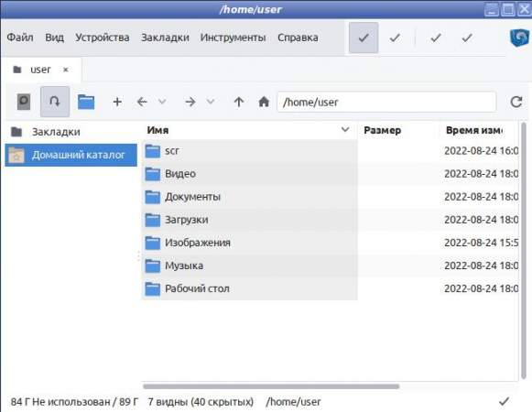
Task: Toggle the second checkmark toolbar button
Action: 395,38
